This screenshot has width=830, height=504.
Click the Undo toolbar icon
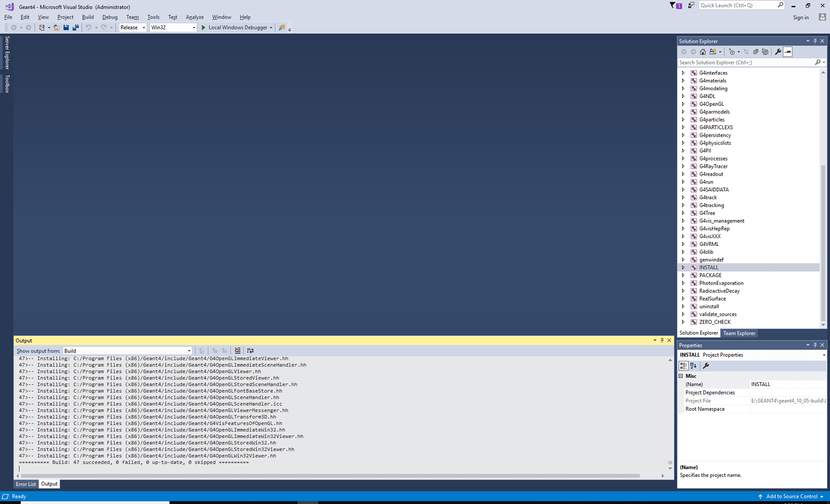[x=88, y=28]
